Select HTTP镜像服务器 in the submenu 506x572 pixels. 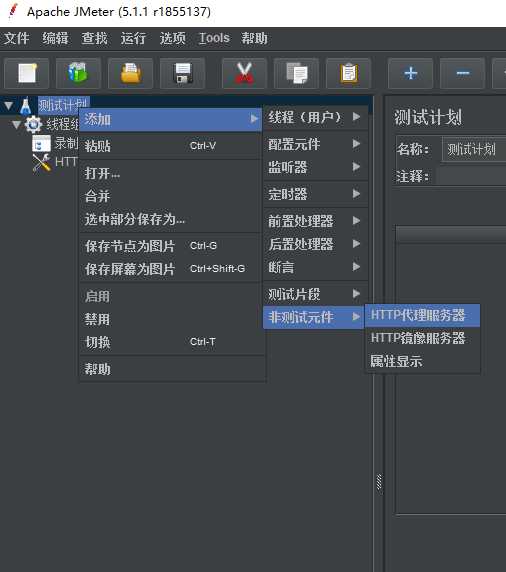coord(422,338)
